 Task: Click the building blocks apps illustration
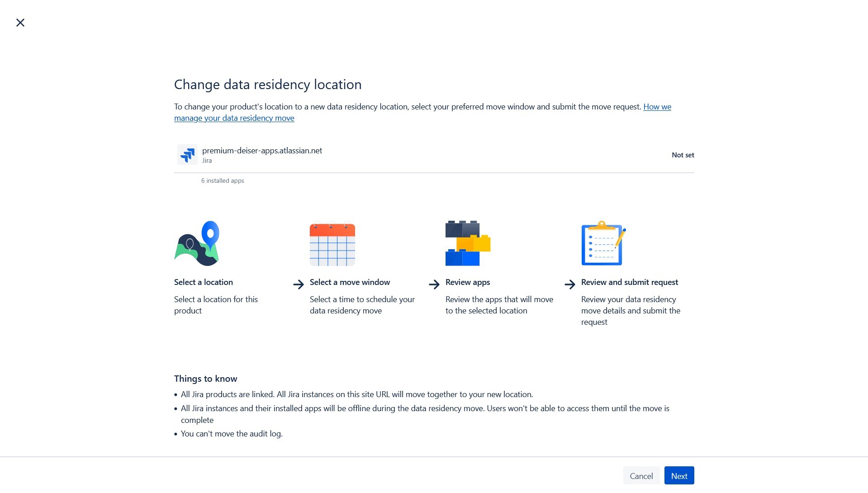click(x=468, y=243)
